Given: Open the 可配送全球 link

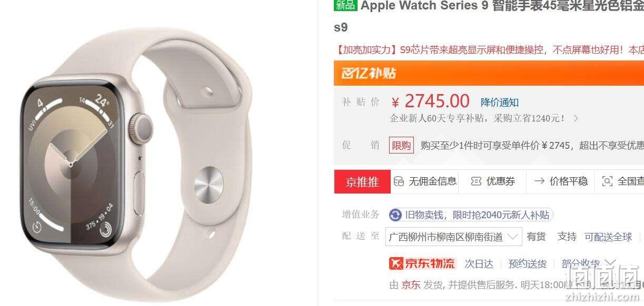Looking at the screenshot, I should (x=608, y=237).
